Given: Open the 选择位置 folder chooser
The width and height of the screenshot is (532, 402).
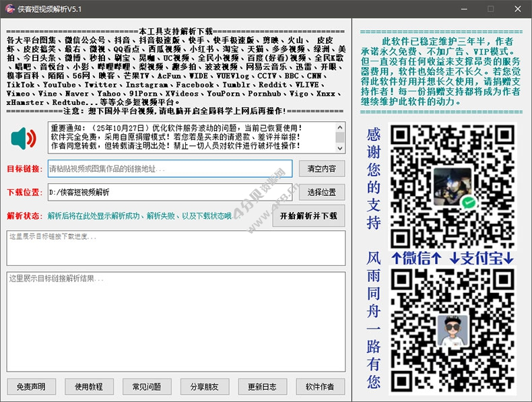Looking at the screenshot, I should (x=322, y=193).
